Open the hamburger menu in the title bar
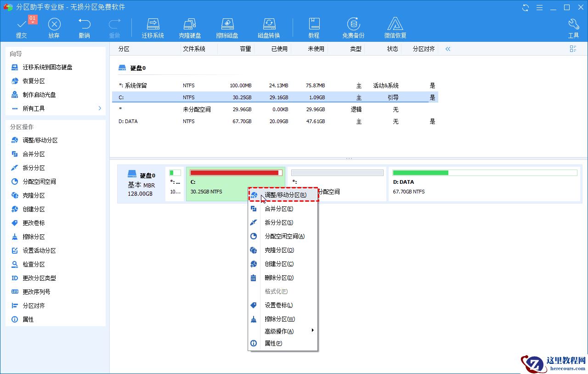 click(539, 7)
